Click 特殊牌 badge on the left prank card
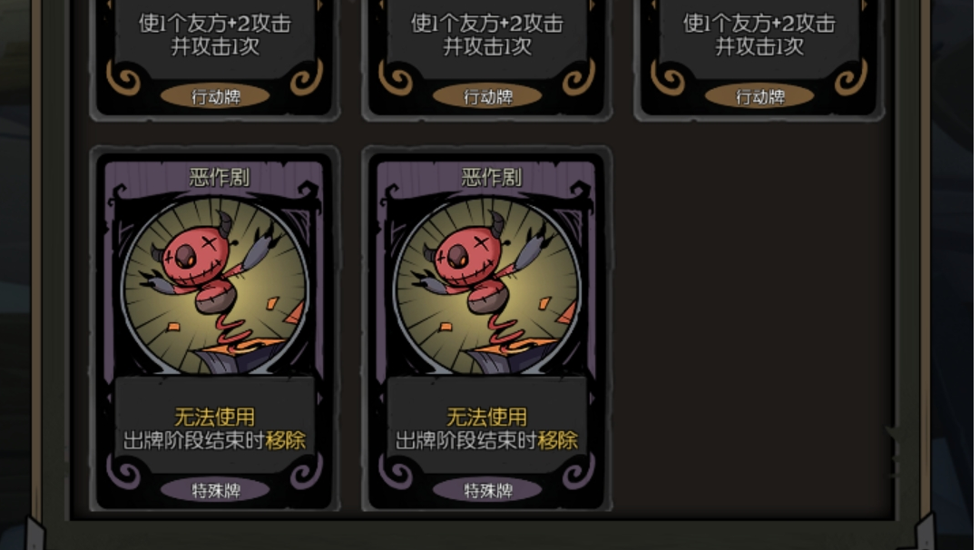 coord(215,490)
